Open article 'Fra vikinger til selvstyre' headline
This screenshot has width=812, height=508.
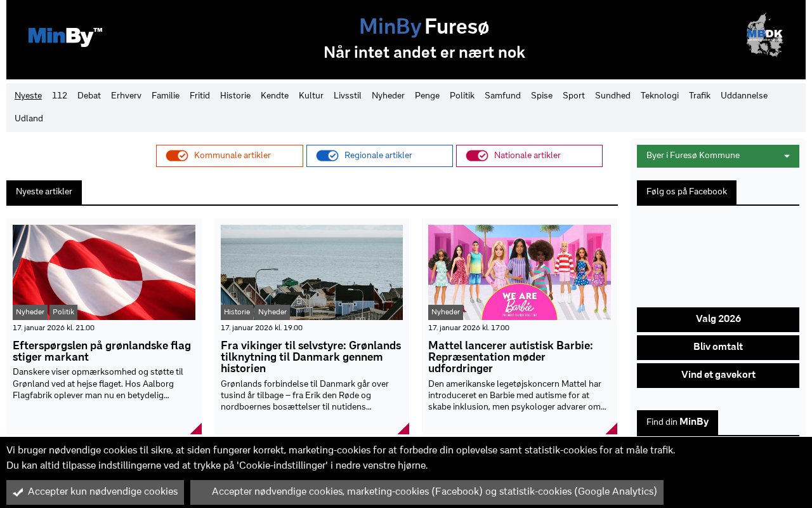[311, 358]
